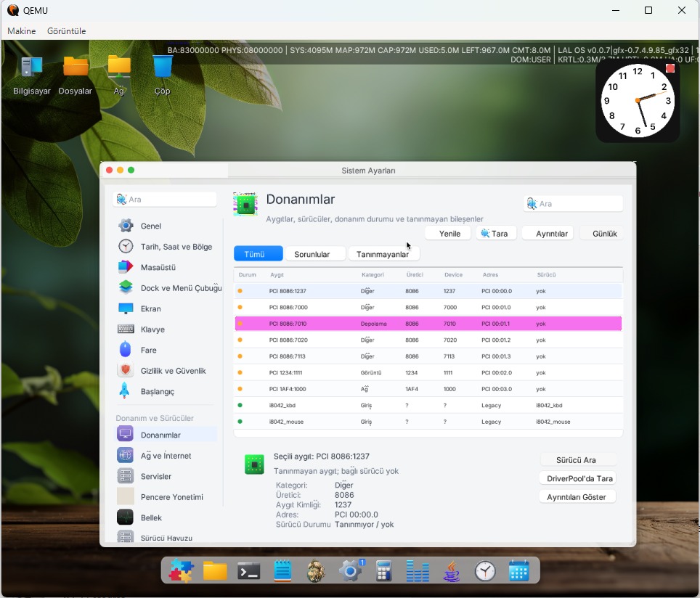Click the Yenile button

point(448,234)
